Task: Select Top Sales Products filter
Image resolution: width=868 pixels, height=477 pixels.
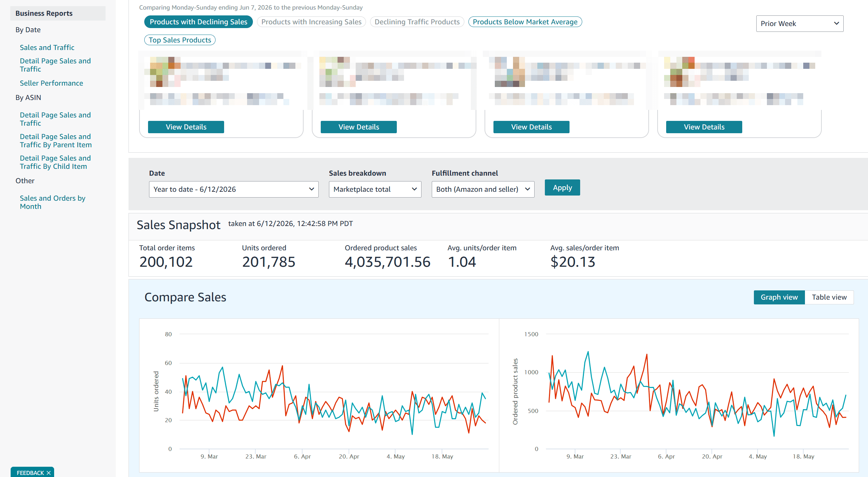Action: (x=180, y=40)
